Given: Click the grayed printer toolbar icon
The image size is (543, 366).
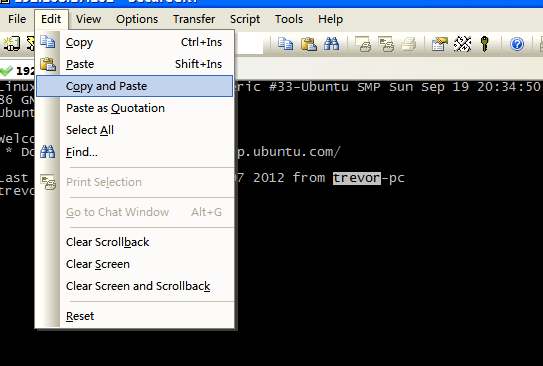Looking at the screenshot, I should (x=409, y=44).
